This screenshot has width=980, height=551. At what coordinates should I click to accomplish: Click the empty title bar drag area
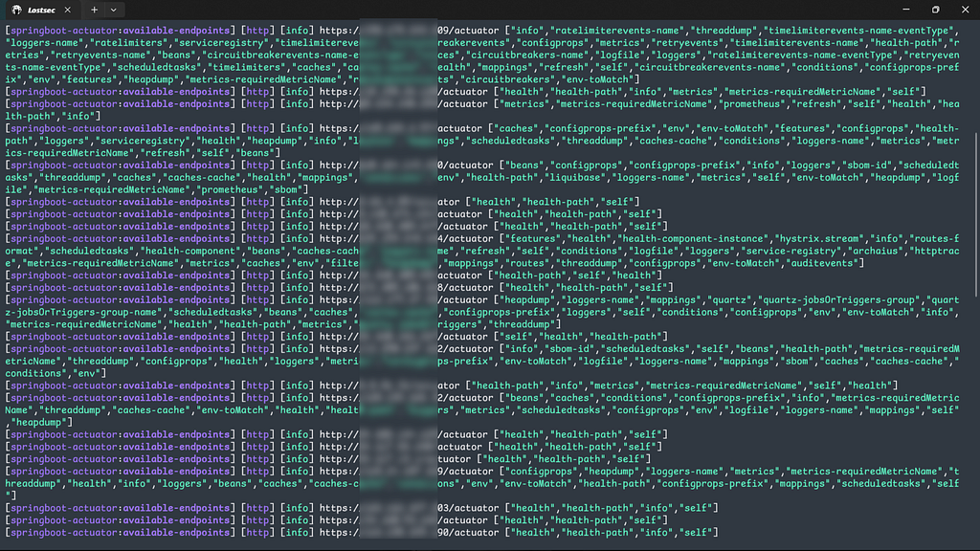479,10
